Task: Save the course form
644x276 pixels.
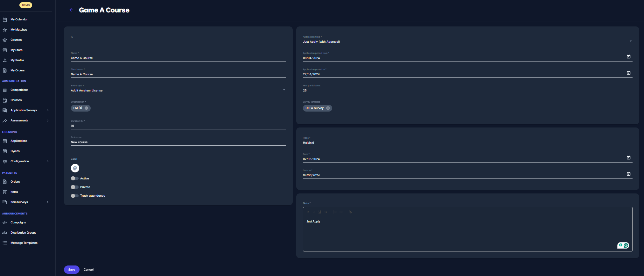Action: pyautogui.click(x=72, y=270)
